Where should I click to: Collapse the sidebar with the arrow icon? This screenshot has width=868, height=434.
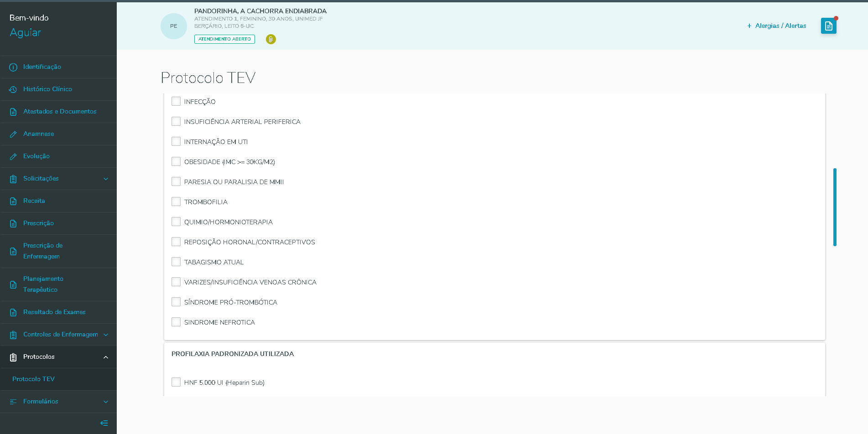tap(104, 423)
